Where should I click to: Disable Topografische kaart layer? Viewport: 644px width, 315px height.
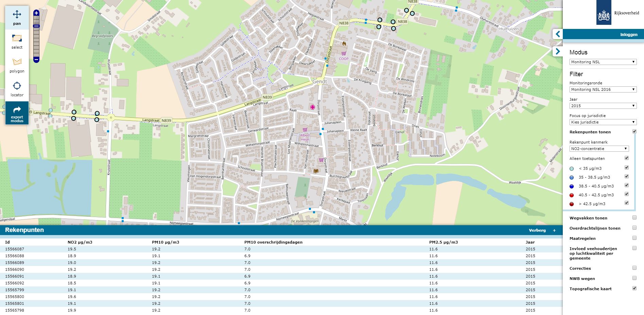tap(634, 288)
